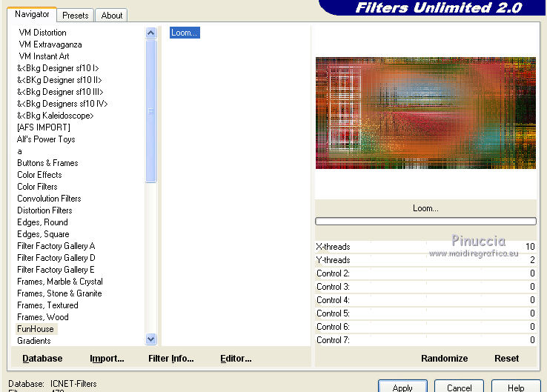Select the highlighted FunHouse category
The height and width of the screenshot is (392, 547).
(36, 329)
